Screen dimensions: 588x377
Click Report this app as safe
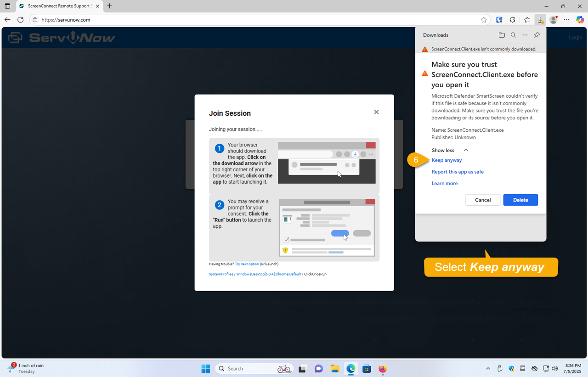[x=458, y=172]
